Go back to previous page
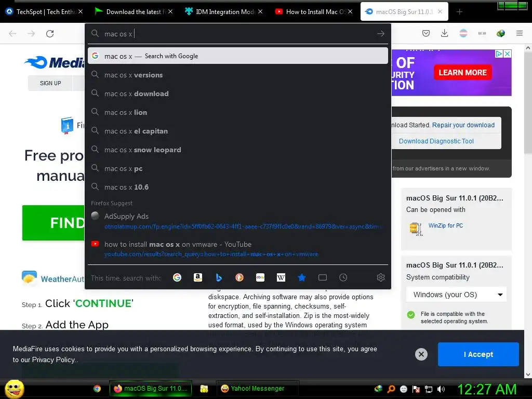 click(x=12, y=34)
